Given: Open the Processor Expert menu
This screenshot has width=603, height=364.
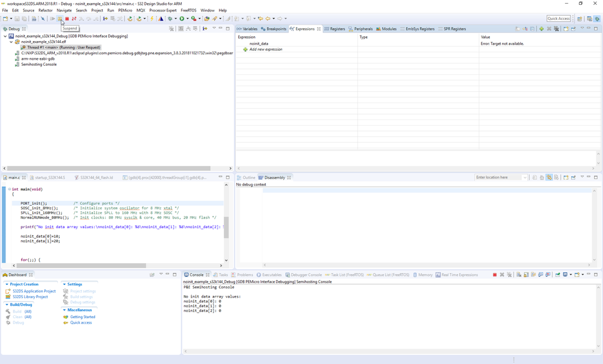Looking at the screenshot, I should point(163,10).
